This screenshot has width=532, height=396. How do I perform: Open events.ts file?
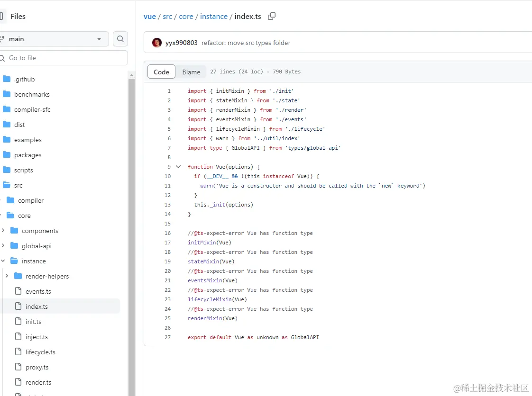(38, 292)
